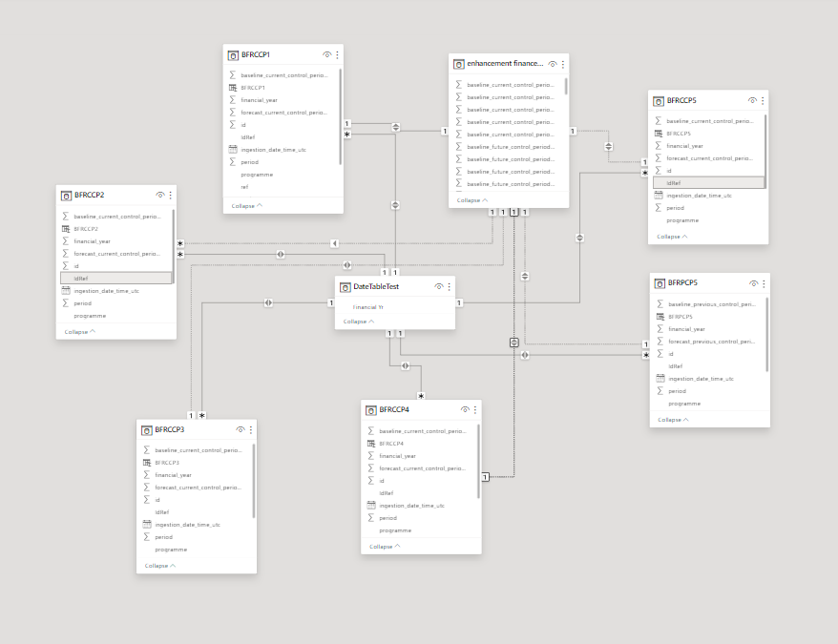Viewport: 838px width, 644px height.
Task: Toggle visibility eye on enhancement finance table
Action: (x=553, y=64)
